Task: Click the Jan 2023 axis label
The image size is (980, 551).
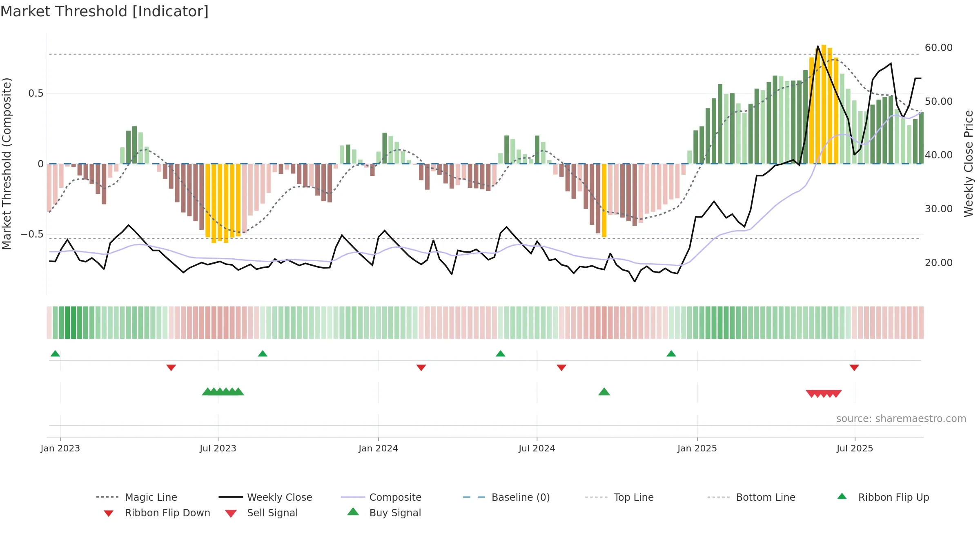Action: (60, 448)
